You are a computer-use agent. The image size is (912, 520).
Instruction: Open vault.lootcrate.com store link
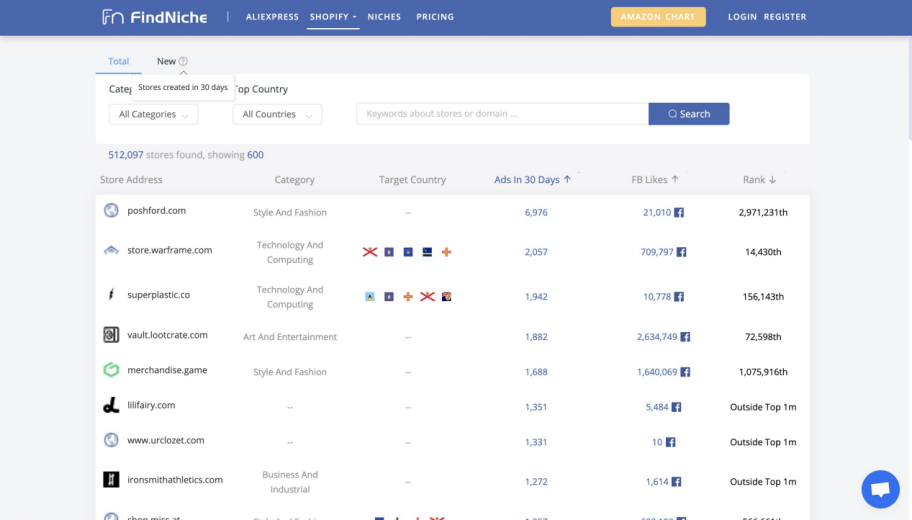coord(168,335)
